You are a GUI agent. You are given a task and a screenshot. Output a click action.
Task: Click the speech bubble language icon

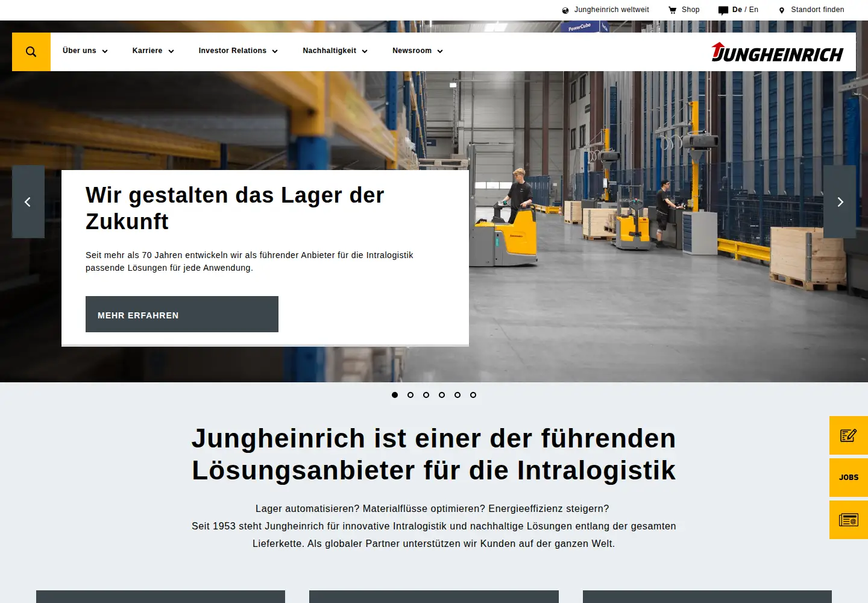(x=723, y=10)
